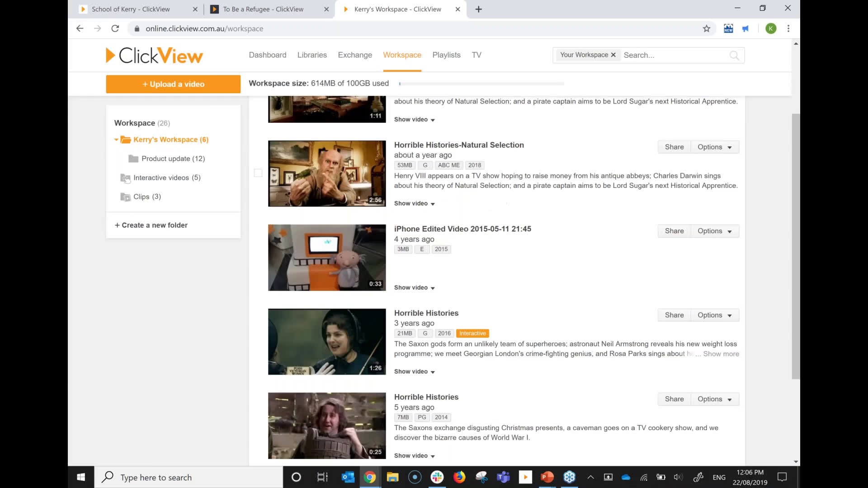Expand Show video under Natural Selection
This screenshot has height=488, width=868.
click(414, 203)
